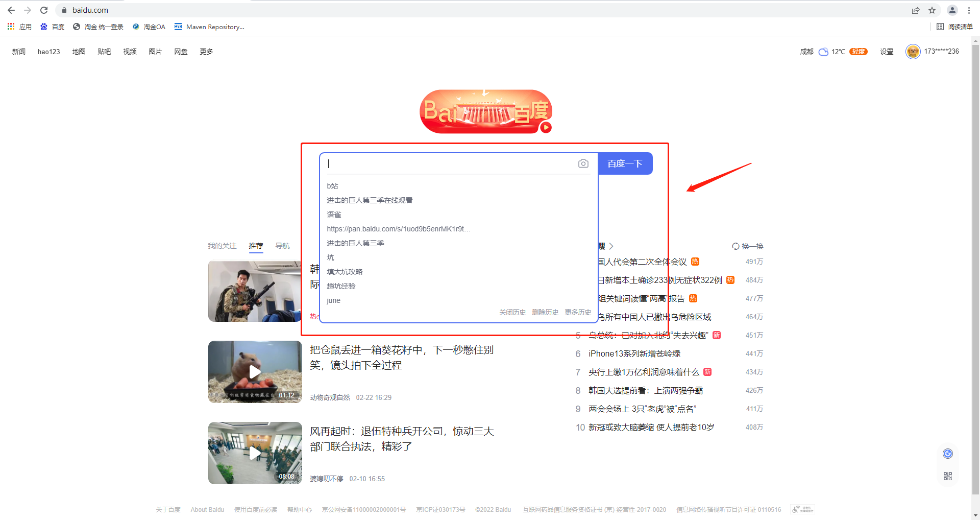Click the browser back arrow
980x520 pixels.
(x=11, y=10)
